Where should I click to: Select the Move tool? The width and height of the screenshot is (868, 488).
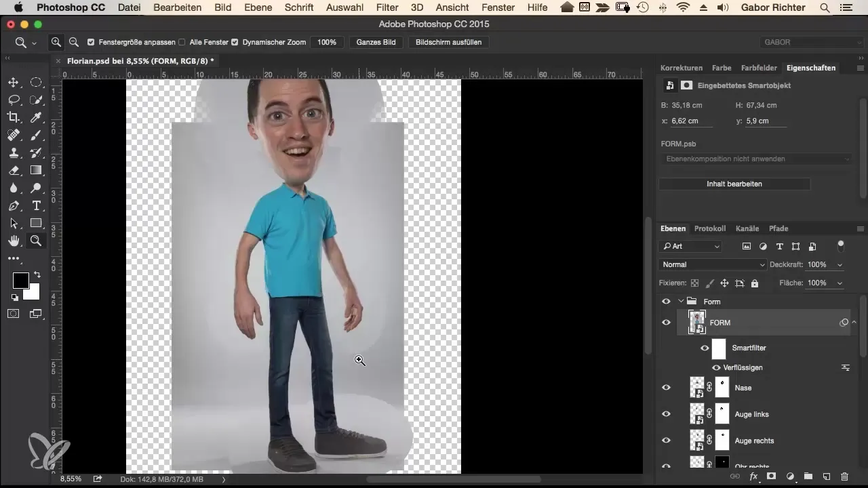[x=14, y=83]
